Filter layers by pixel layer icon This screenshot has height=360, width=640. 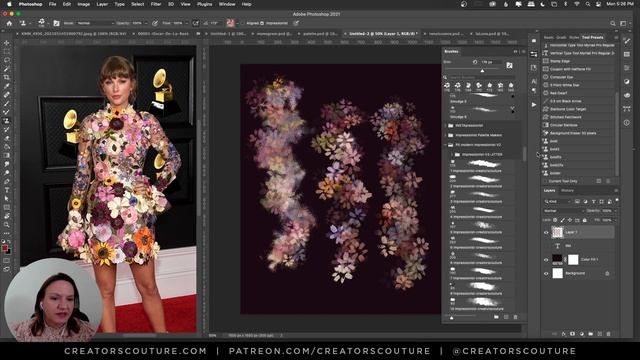pos(577,202)
